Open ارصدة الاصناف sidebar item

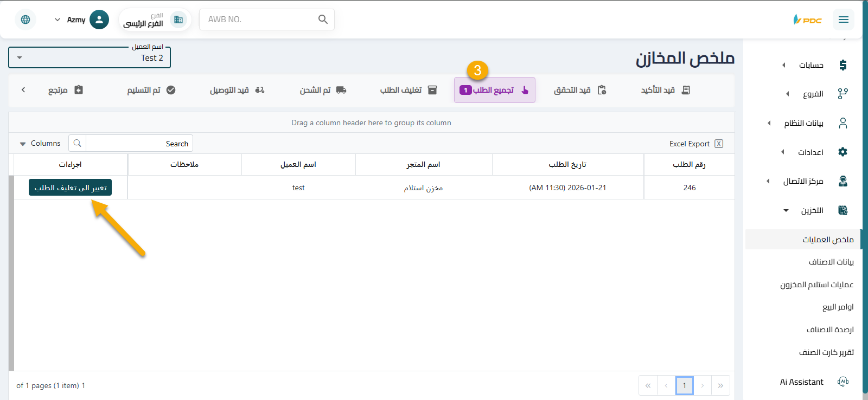point(830,330)
